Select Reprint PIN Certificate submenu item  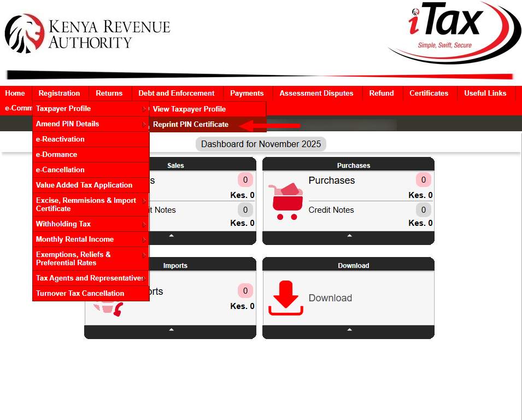click(191, 124)
